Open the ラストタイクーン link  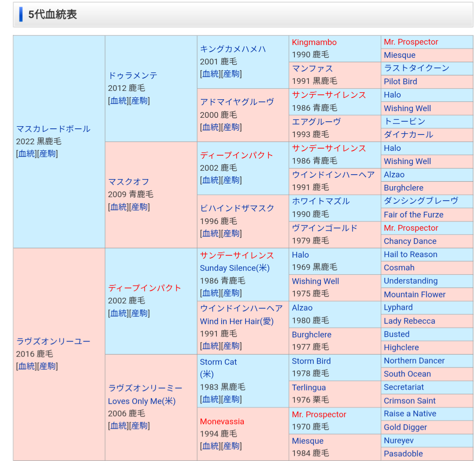[416, 68]
